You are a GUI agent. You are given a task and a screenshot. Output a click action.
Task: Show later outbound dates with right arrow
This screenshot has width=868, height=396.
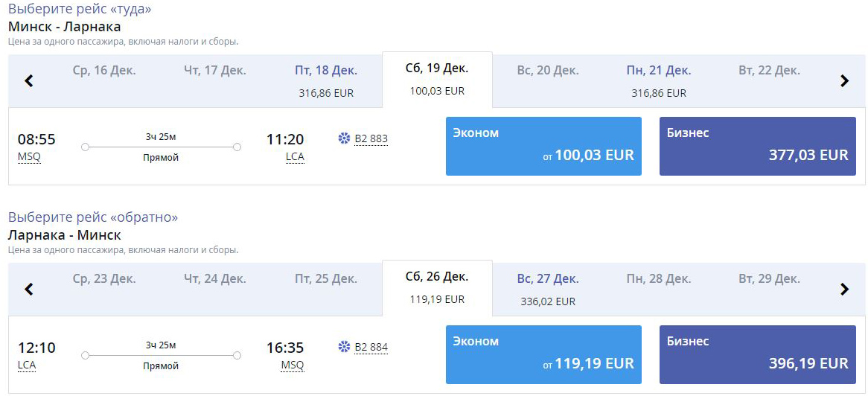(844, 81)
